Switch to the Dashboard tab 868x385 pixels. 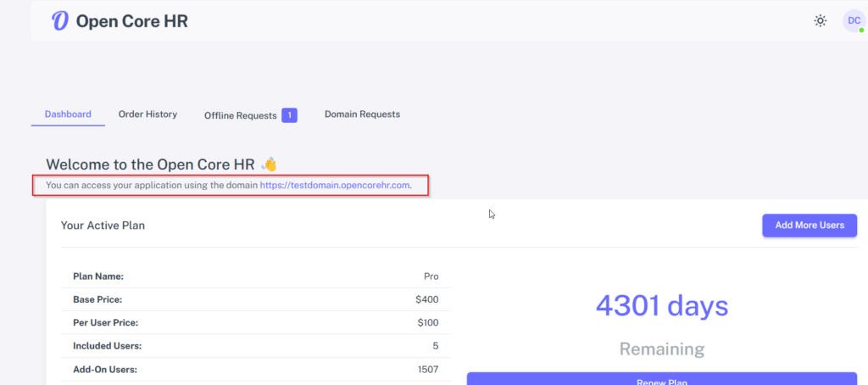68,114
